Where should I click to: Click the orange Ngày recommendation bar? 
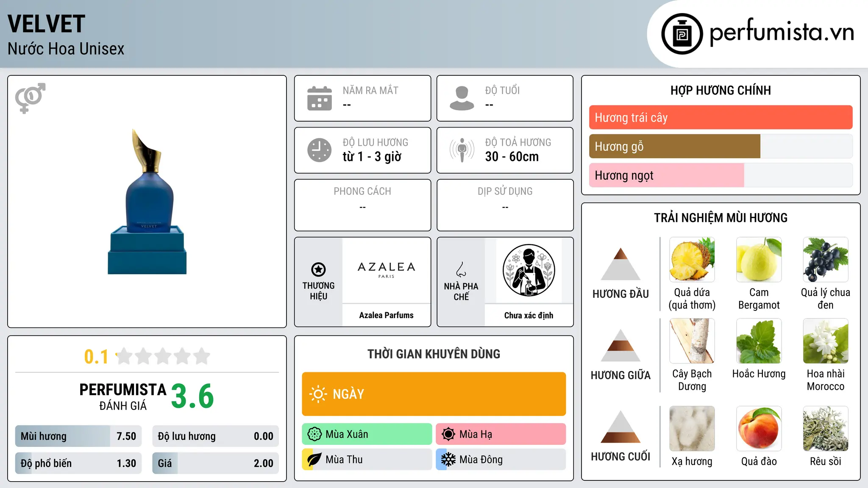pyautogui.click(x=434, y=394)
